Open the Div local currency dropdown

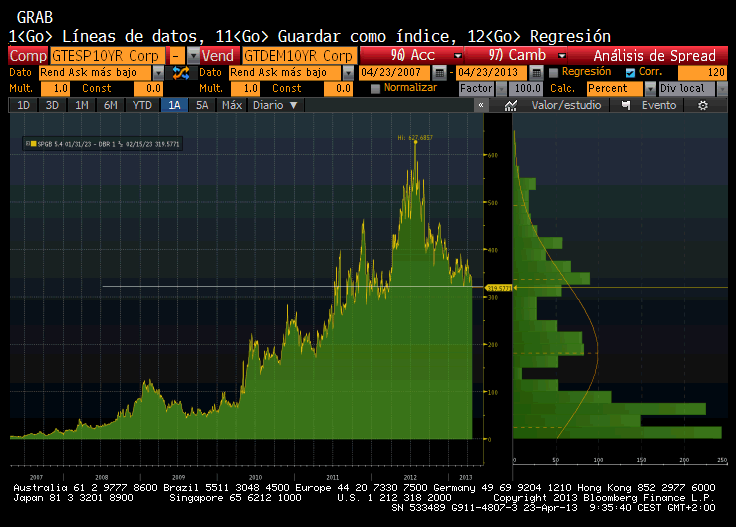point(722,89)
